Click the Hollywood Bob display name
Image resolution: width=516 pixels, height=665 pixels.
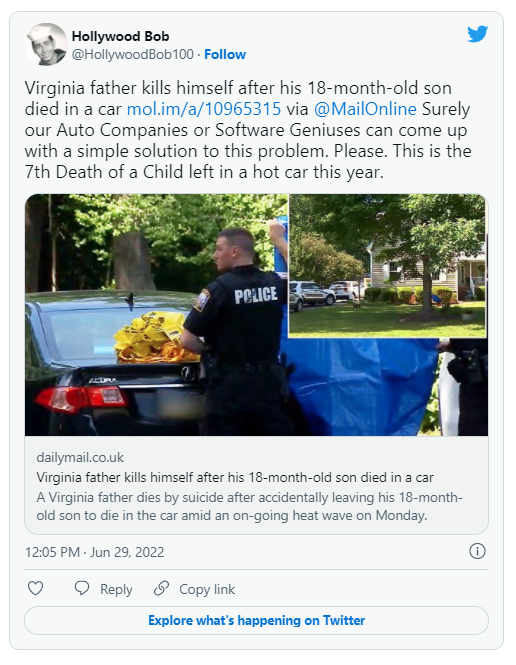[x=120, y=36]
